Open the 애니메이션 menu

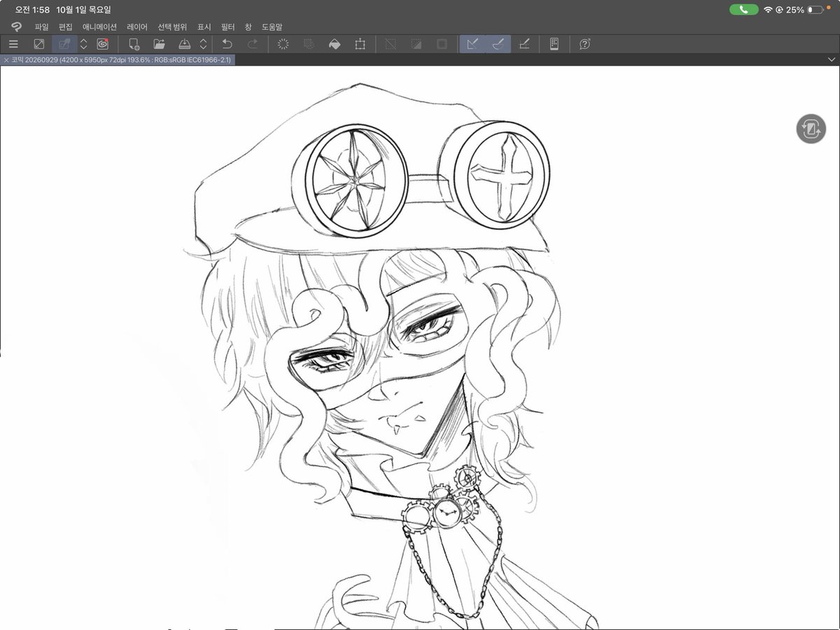pos(99,27)
